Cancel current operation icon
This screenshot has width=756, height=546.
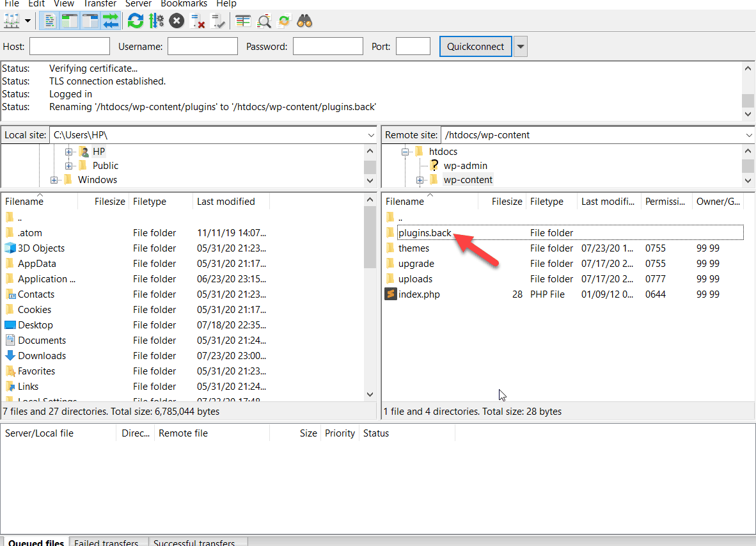[x=177, y=21]
